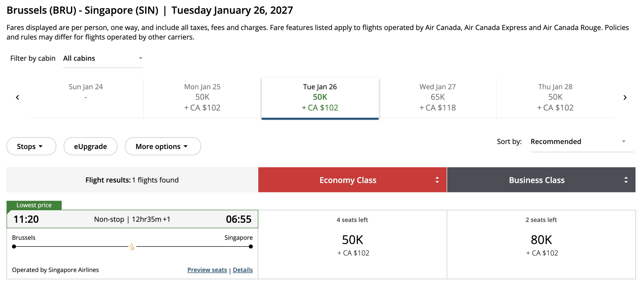Click the currently selected Tue Jan 26 tab

pos(320,97)
